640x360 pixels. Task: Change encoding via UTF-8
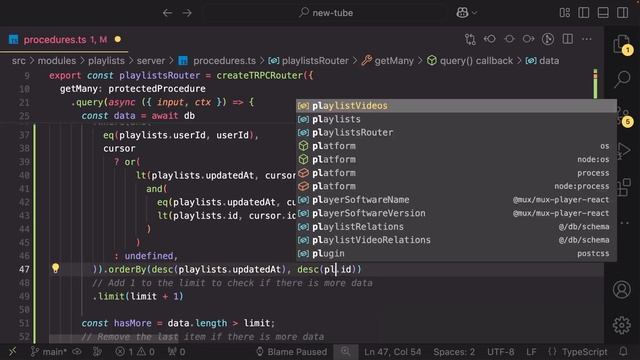click(500, 351)
